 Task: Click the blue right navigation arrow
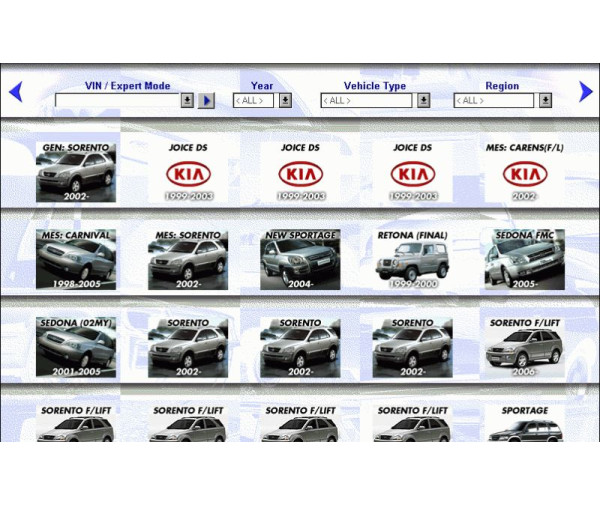pyautogui.click(x=586, y=92)
